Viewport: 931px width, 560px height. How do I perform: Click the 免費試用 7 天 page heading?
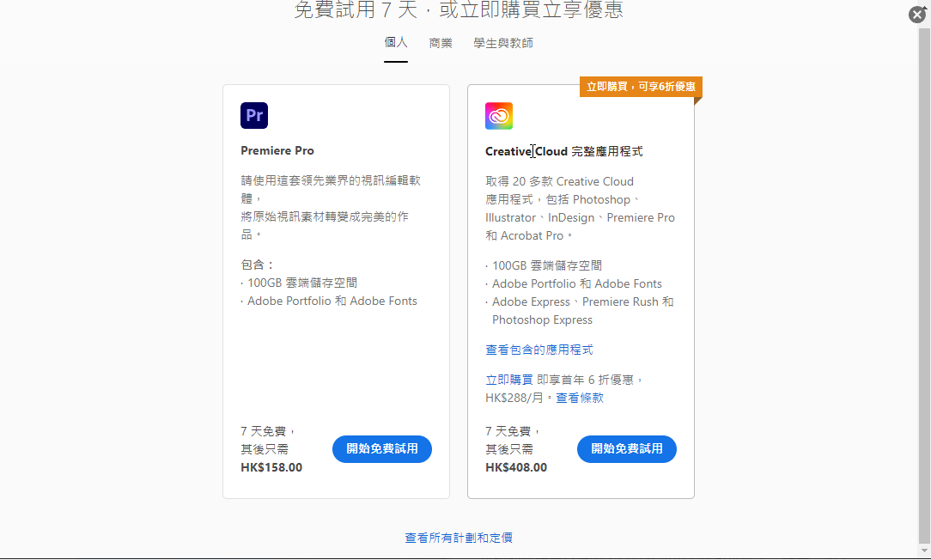[459, 10]
